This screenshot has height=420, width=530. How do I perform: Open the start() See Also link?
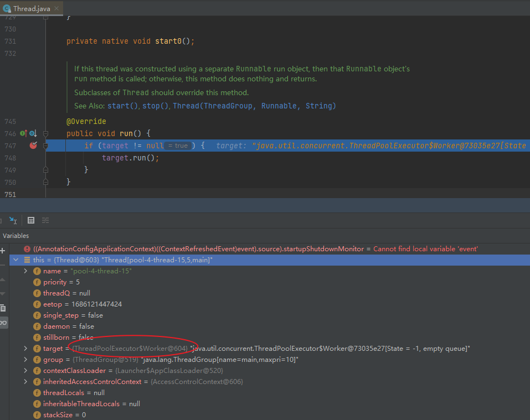pos(122,106)
